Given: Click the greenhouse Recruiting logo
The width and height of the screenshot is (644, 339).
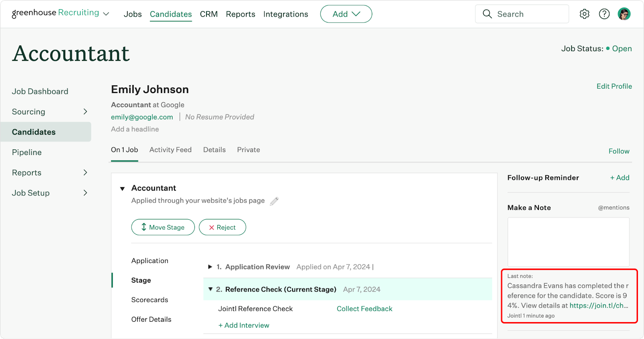Looking at the screenshot, I should [x=56, y=13].
